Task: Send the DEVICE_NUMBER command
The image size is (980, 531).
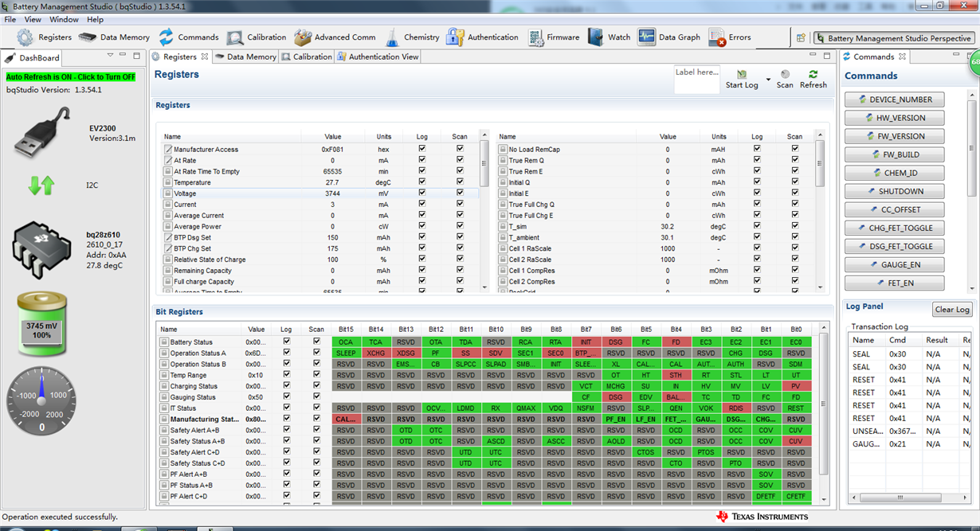Action: 895,100
